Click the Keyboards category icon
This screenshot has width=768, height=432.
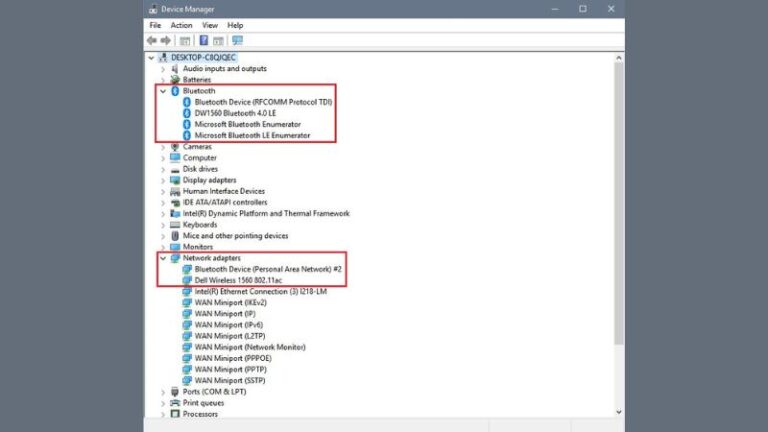point(175,225)
